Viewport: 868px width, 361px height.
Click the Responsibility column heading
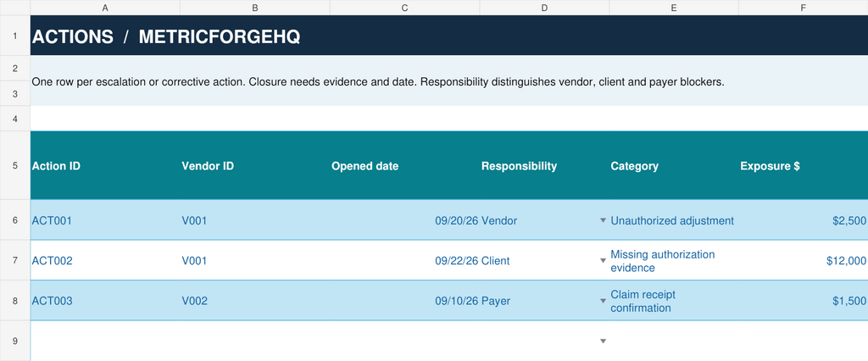click(x=544, y=165)
